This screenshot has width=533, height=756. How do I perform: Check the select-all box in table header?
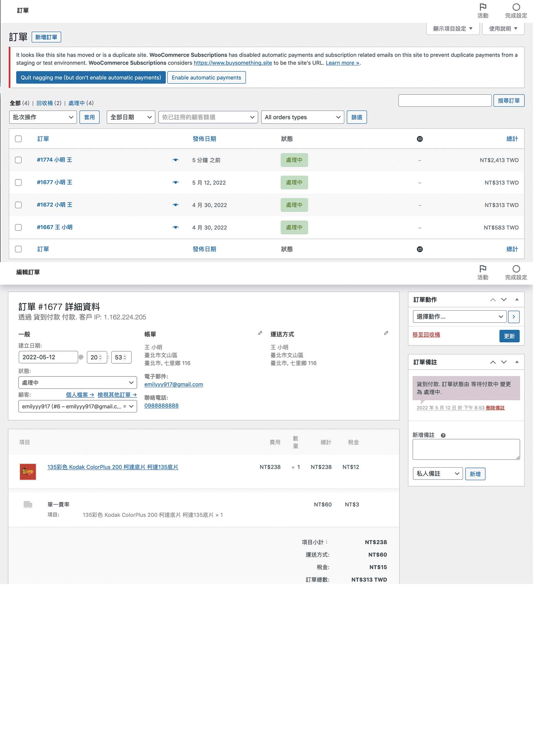click(x=18, y=139)
